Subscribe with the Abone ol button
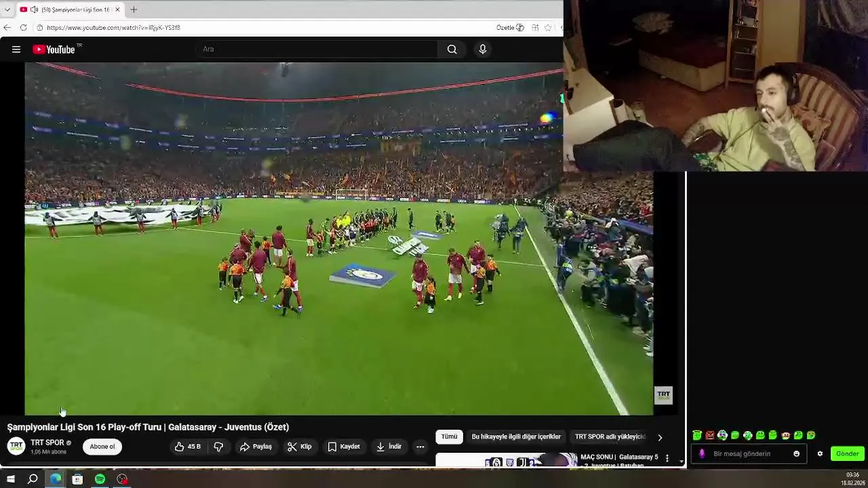The width and height of the screenshot is (868, 488). 102,447
